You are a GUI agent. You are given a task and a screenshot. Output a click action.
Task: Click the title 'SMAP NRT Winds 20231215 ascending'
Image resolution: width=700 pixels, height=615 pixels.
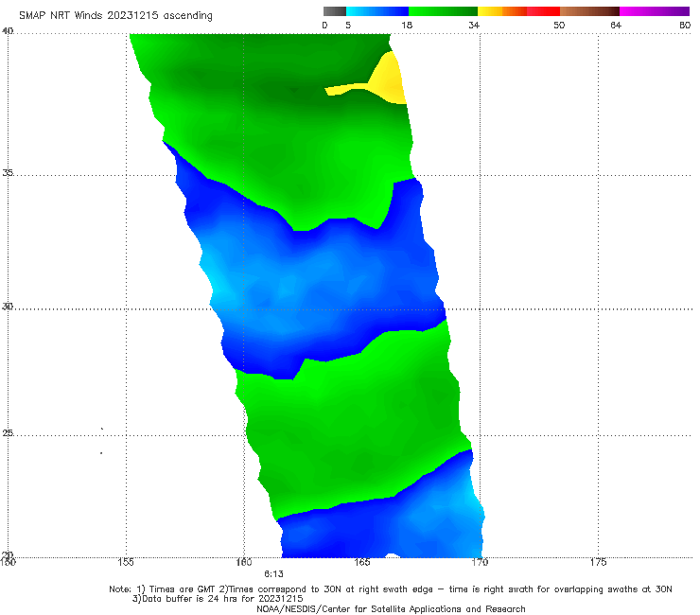click(x=115, y=15)
